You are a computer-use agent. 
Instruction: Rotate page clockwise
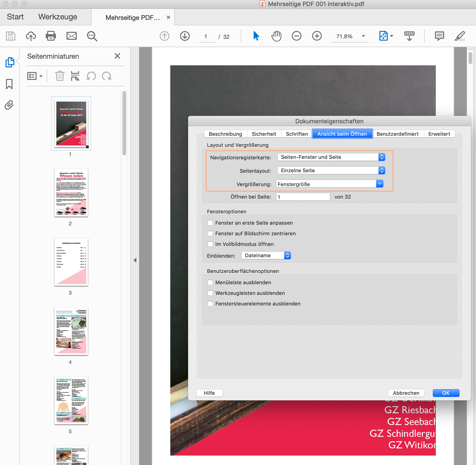(x=107, y=76)
